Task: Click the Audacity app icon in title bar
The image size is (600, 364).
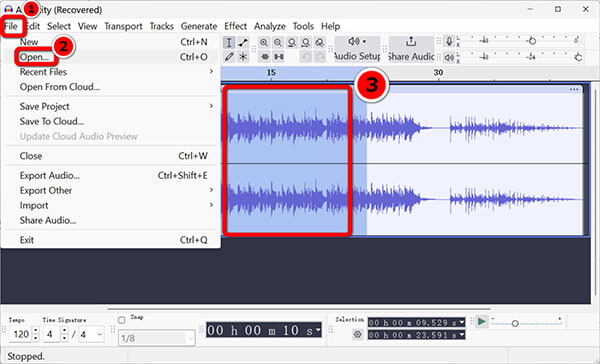Action: coord(8,9)
